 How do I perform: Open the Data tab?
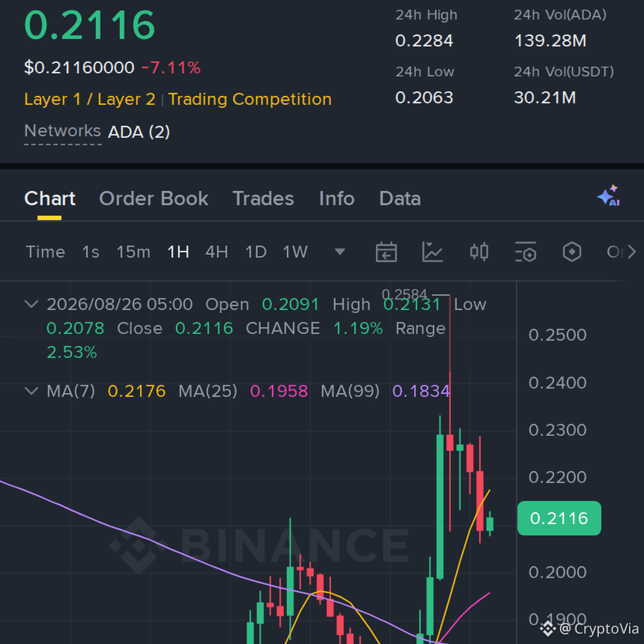click(x=400, y=199)
